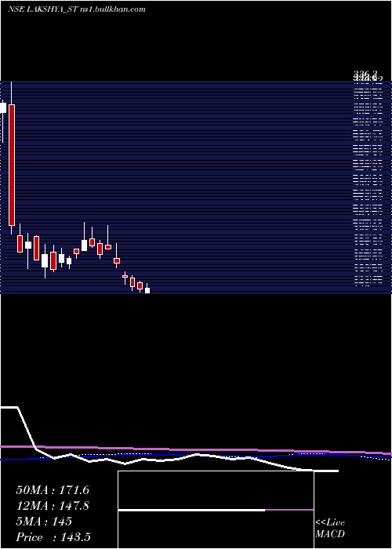Click the price scale labels on the right

pyautogui.click(x=368, y=182)
